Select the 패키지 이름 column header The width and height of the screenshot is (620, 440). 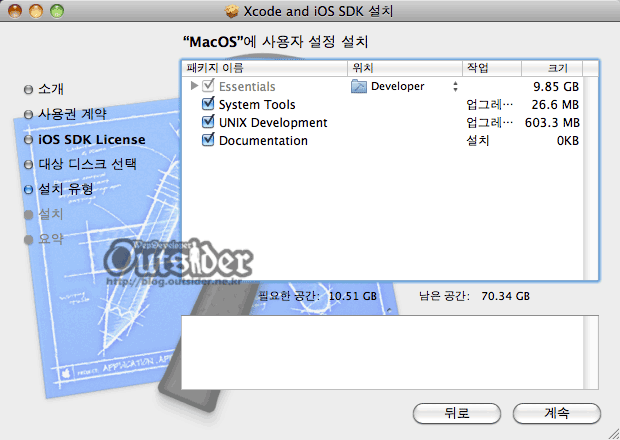[x=265, y=68]
